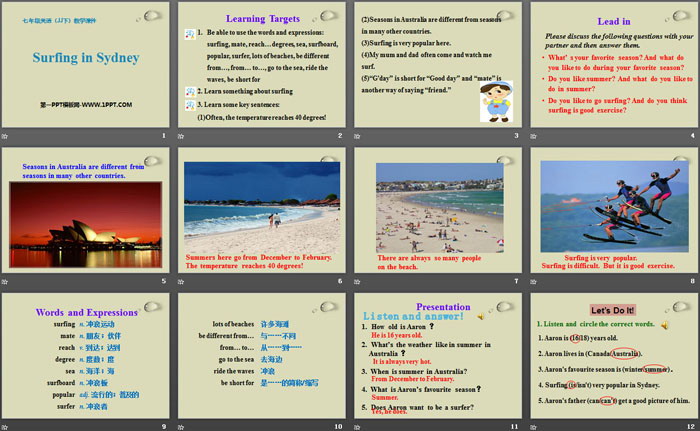The image size is (700, 431).
Task: Click the water-skiing surfers photo
Action: coord(613,206)
